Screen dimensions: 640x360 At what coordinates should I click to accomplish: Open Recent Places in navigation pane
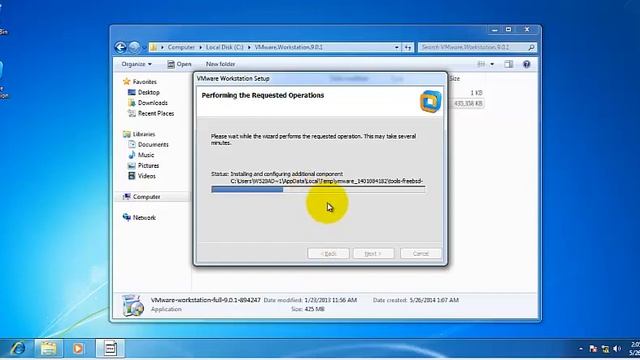coord(151,113)
